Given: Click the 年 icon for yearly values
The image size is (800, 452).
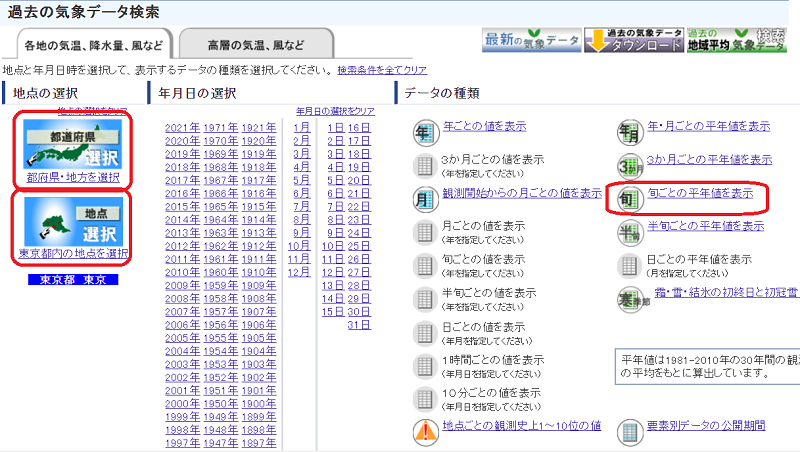Looking at the screenshot, I should pyautogui.click(x=424, y=131).
